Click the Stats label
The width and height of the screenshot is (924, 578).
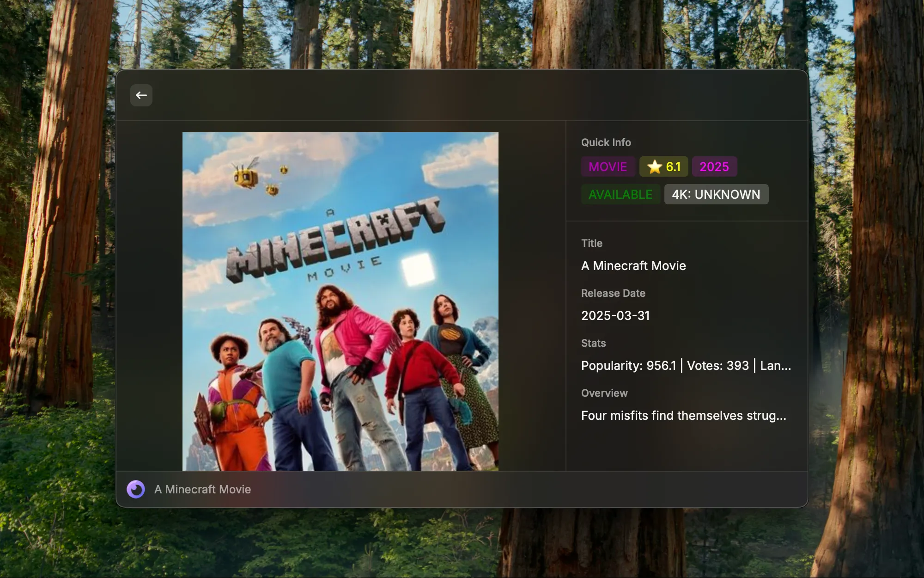click(x=593, y=343)
